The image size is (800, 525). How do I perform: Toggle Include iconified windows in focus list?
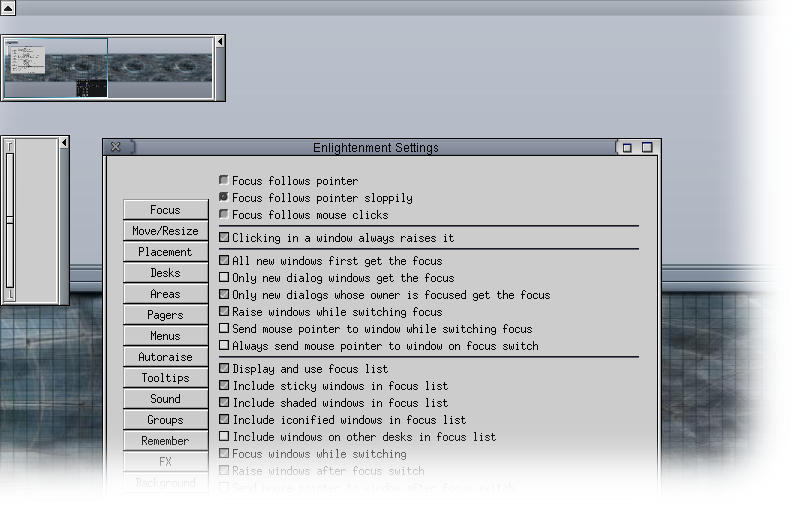point(223,419)
